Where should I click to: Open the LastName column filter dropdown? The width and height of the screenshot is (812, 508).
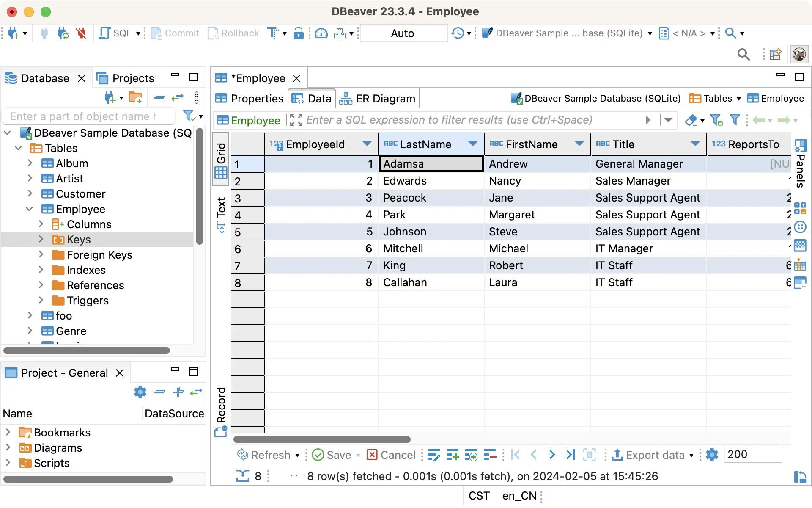click(472, 144)
